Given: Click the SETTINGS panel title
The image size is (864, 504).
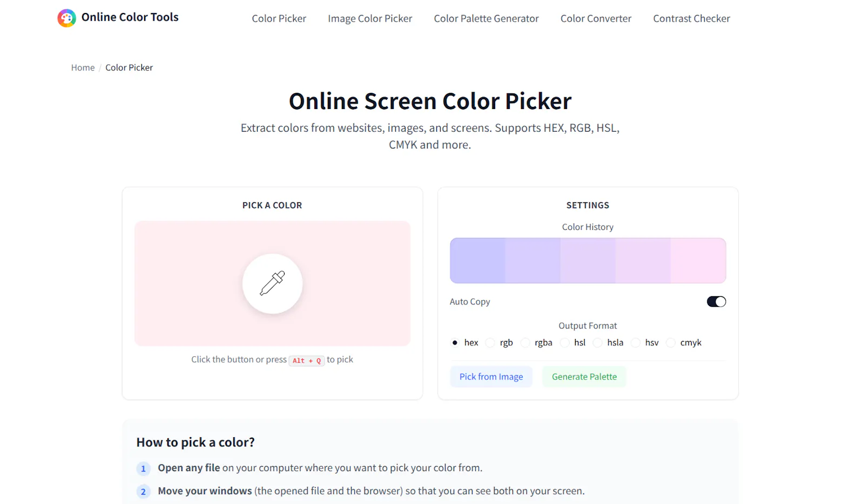Looking at the screenshot, I should point(588,206).
